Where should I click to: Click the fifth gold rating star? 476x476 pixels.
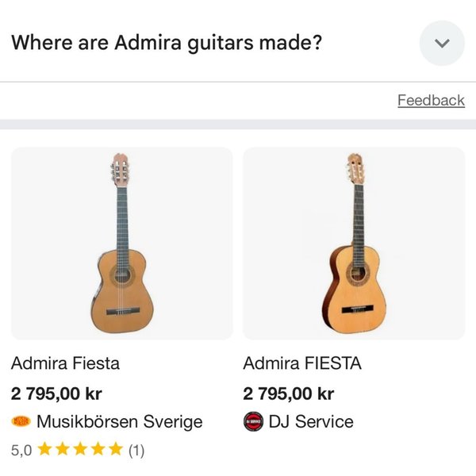[116, 449]
